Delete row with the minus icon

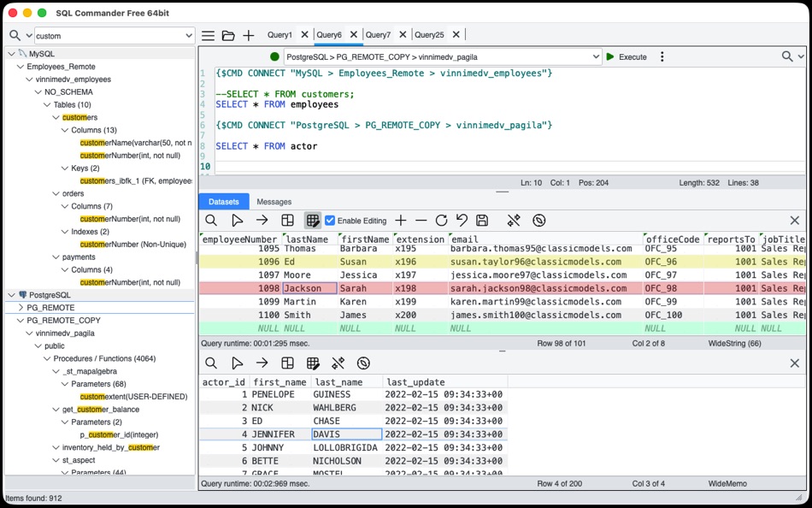pos(421,221)
